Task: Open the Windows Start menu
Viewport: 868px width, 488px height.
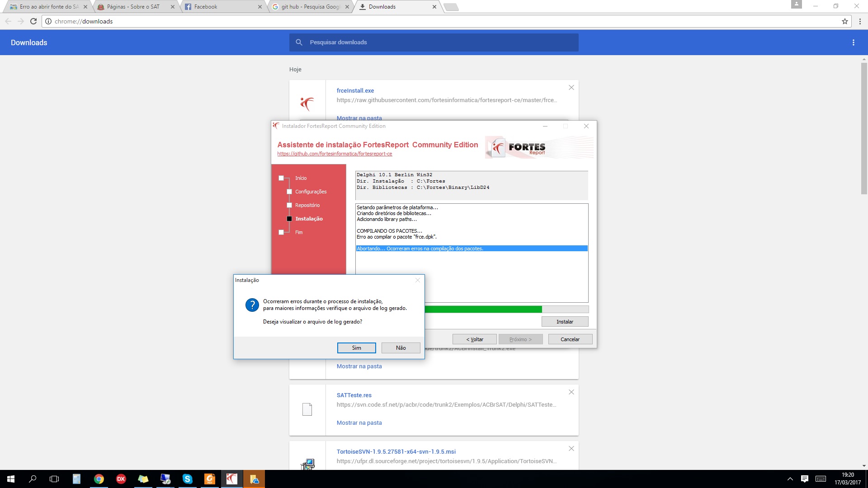Action: coord(11,479)
